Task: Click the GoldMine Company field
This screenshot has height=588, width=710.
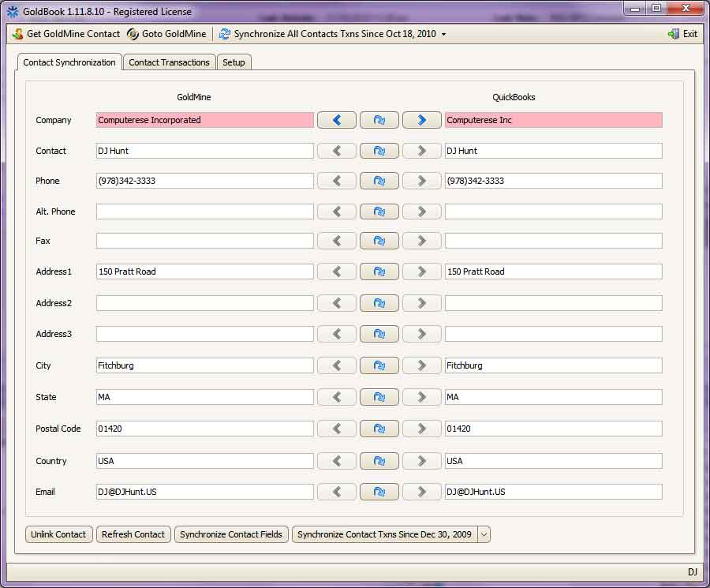Action: (204, 120)
